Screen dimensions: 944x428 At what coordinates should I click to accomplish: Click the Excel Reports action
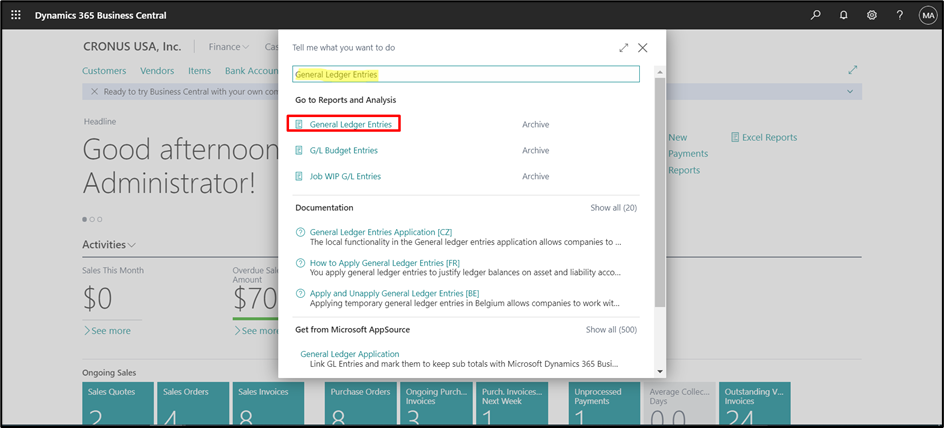click(764, 137)
